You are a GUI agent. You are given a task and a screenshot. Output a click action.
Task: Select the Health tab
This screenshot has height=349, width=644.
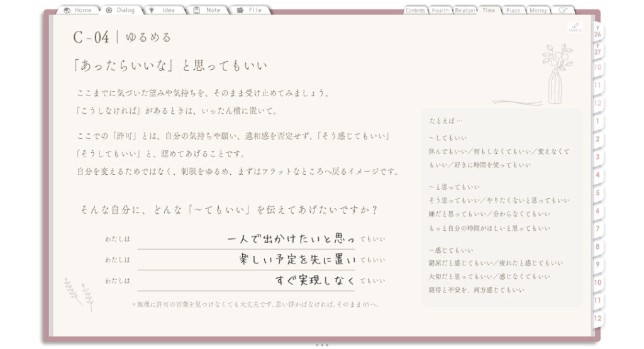click(x=440, y=10)
